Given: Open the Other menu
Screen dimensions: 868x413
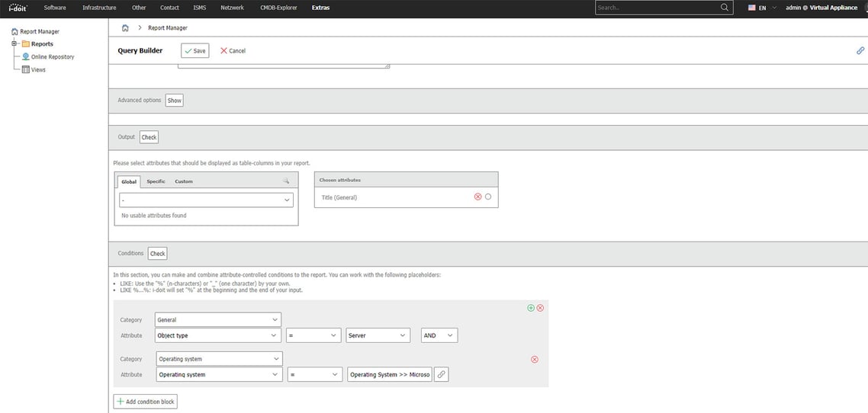Looking at the screenshot, I should (x=139, y=8).
